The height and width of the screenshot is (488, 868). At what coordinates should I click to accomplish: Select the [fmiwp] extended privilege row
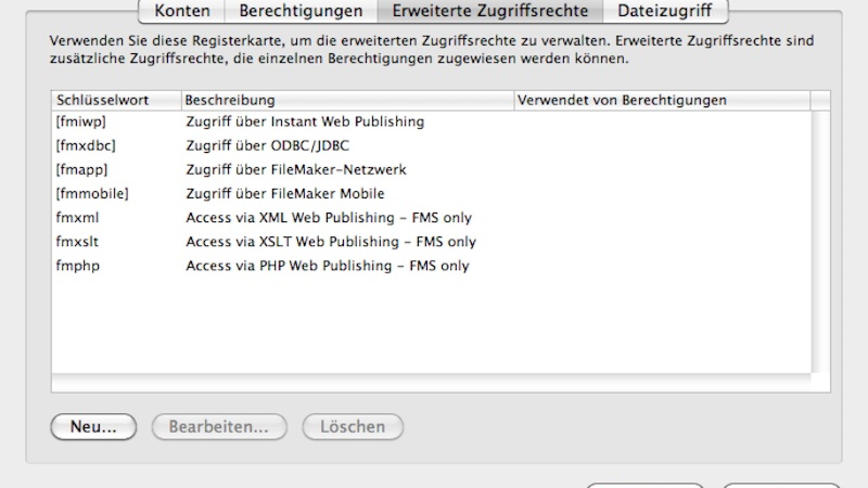[271, 121]
